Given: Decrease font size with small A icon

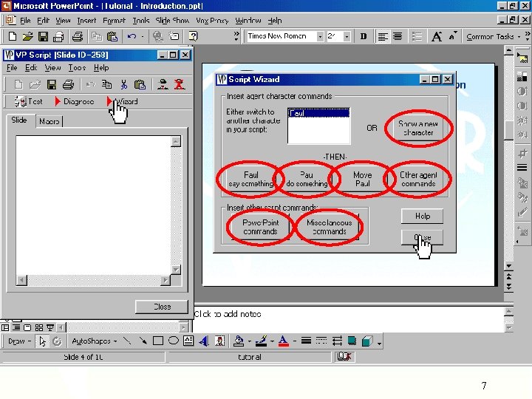Looking at the screenshot, I should click(453, 36).
